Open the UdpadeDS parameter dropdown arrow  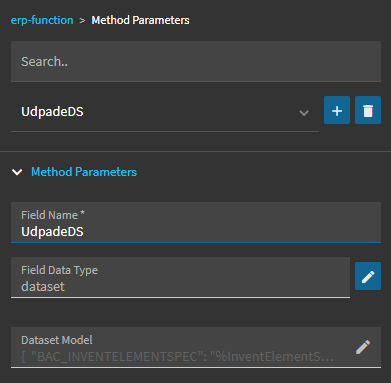[x=304, y=113]
